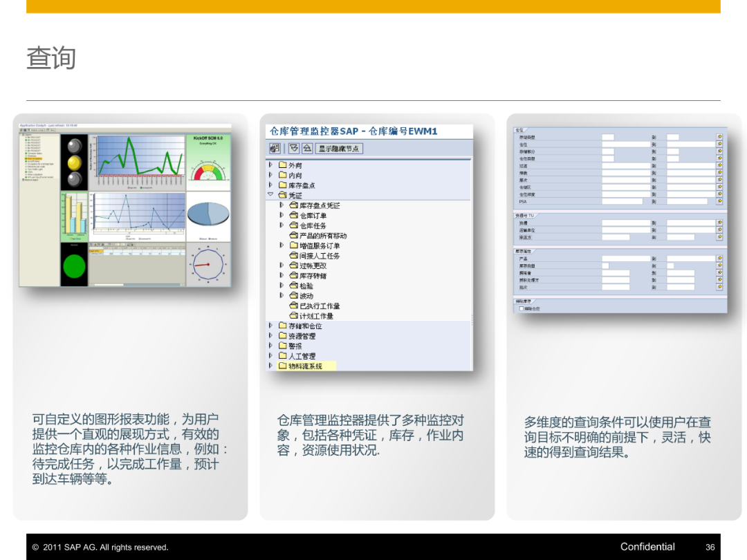Click the three-lamp traffic light panel in dashboard
Screen dimensions: 747x560
[74, 162]
